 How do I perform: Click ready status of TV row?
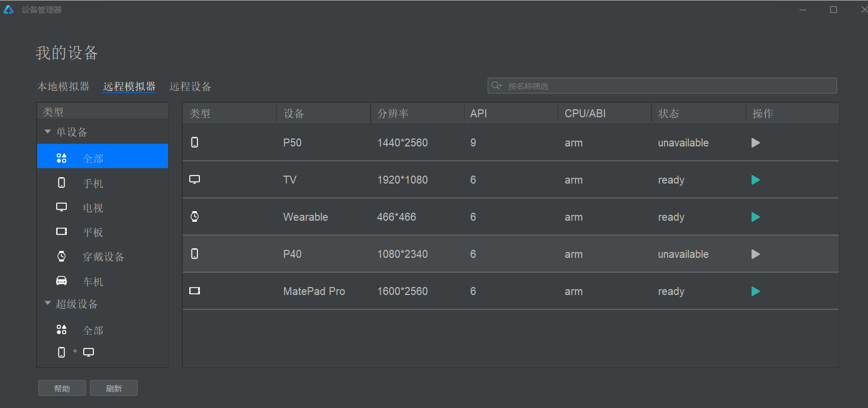click(x=671, y=180)
